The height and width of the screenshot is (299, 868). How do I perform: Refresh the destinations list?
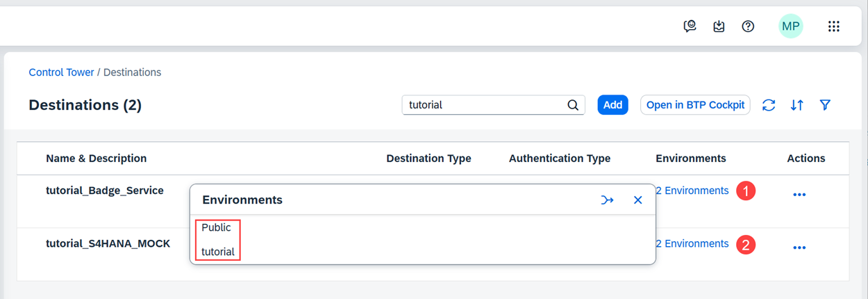click(x=769, y=105)
